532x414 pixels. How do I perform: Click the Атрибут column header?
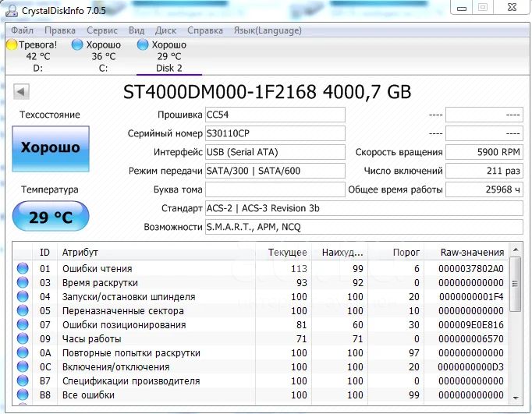pos(156,253)
